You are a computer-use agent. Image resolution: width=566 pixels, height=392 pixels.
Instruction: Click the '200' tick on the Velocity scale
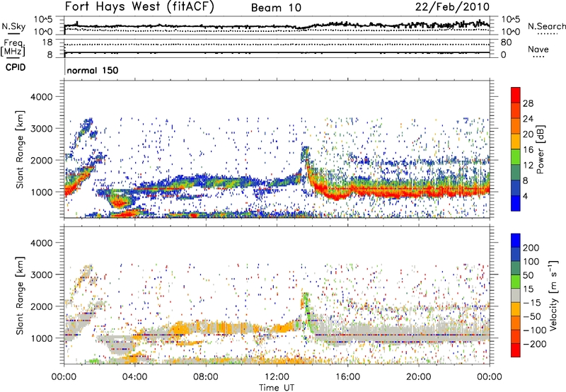pyautogui.click(x=531, y=248)
